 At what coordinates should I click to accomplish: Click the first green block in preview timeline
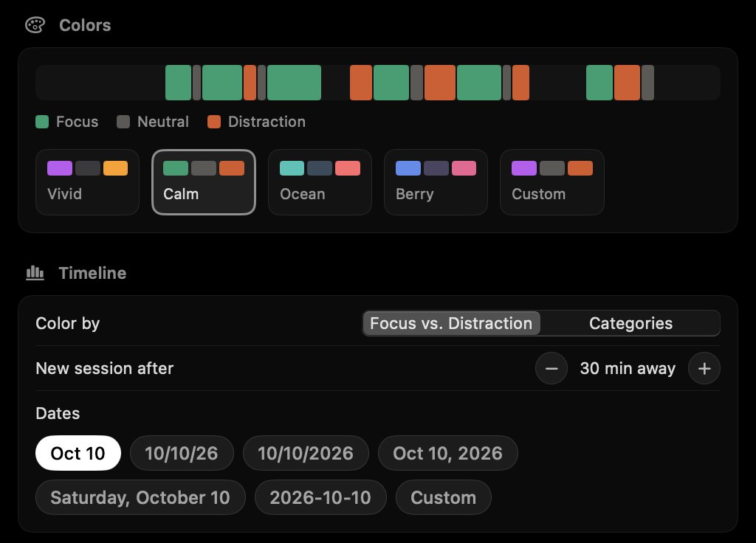click(179, 83)
